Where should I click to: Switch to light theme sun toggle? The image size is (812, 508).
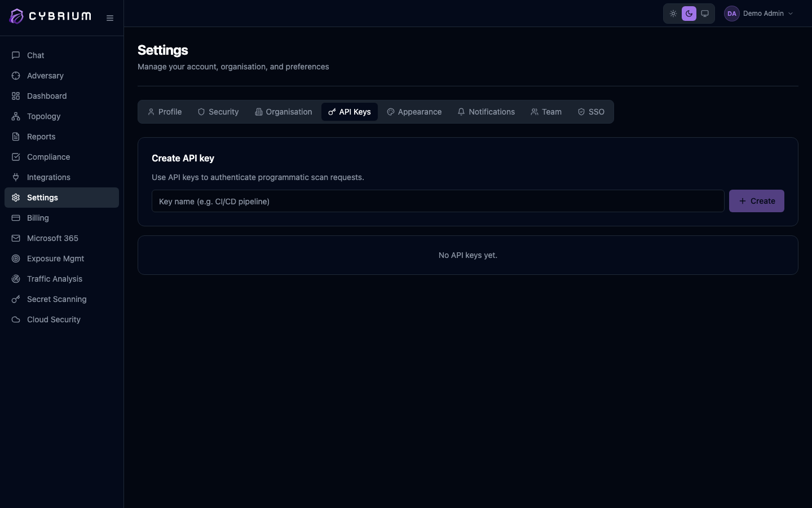[x=673, y=14]
